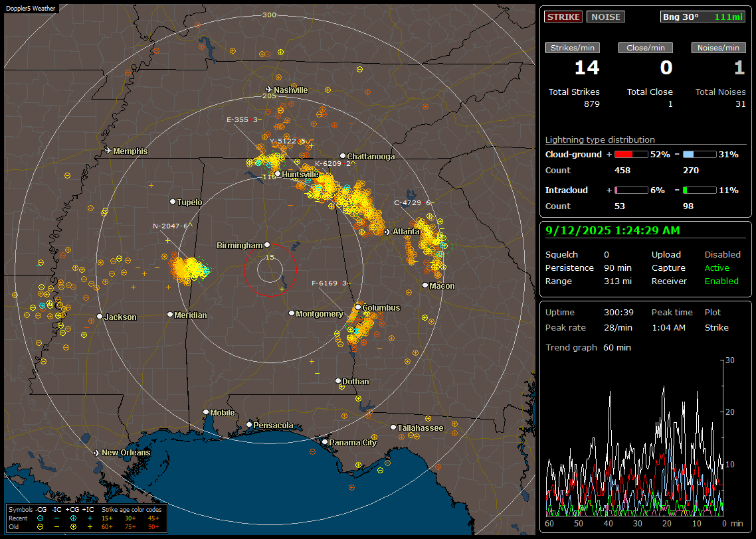Click the negative intracloud green bar
This screenshot has width=756, height=539.
[700, 191]
